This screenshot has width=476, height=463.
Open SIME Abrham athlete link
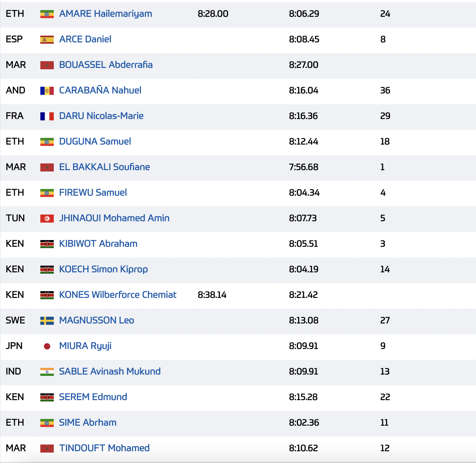point(88,423)
